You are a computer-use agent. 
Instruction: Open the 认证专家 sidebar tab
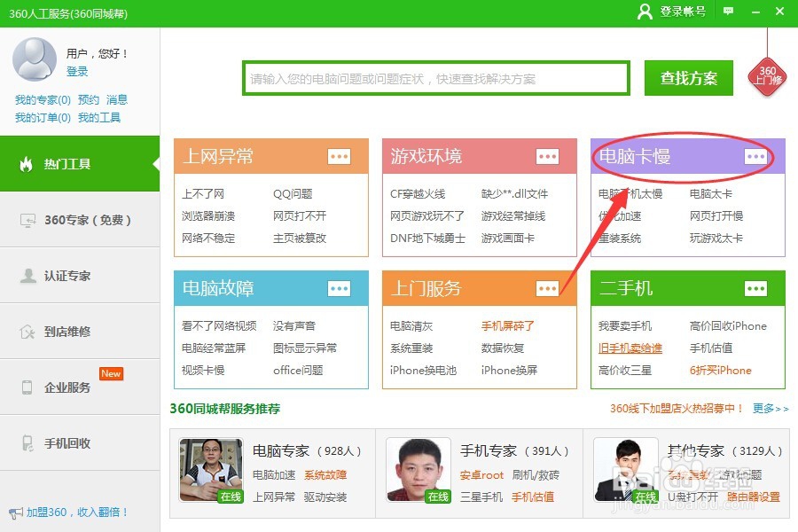coord(80,276)
